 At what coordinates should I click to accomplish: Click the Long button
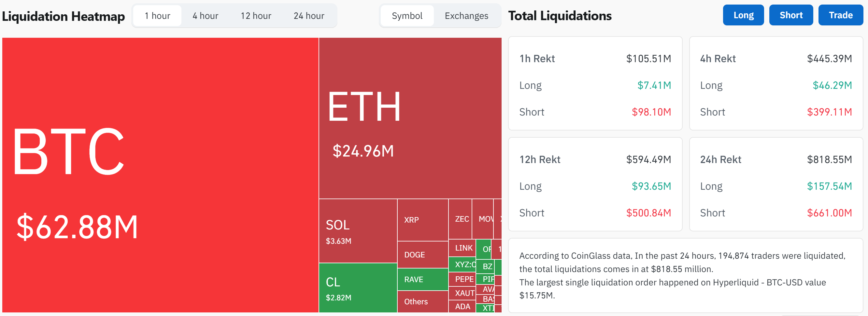coord(743,15)
